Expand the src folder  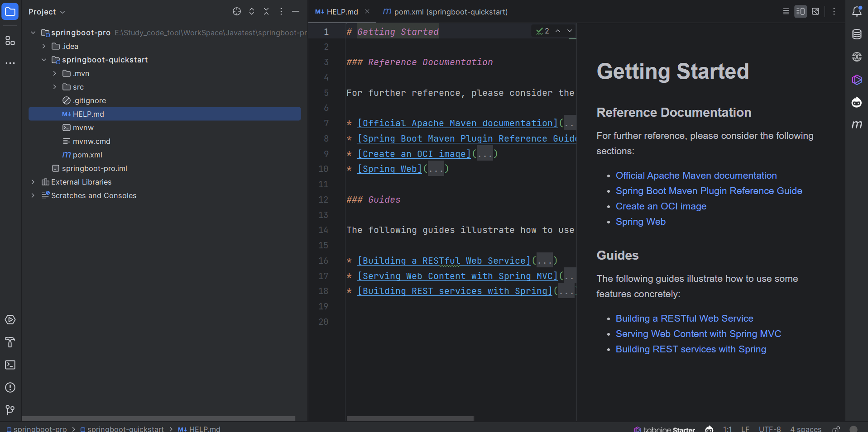coord(55,87)
